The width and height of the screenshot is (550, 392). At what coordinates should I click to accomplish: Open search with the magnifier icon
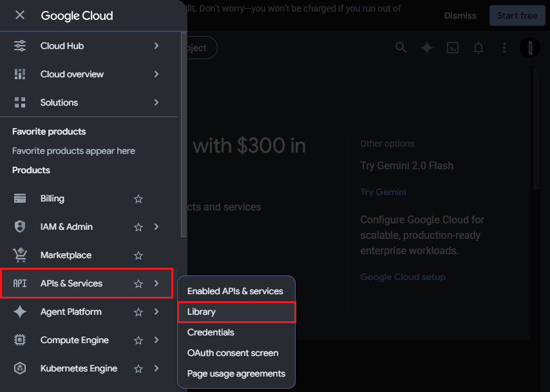(x=401, y=48)
